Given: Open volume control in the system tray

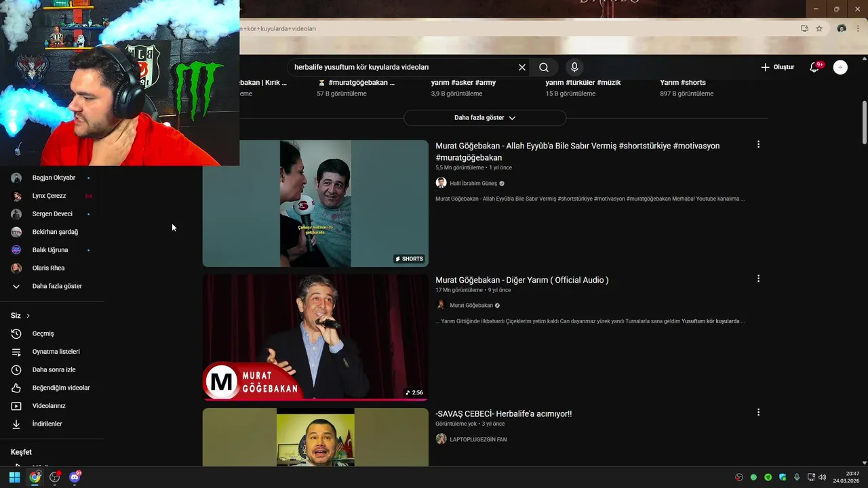Looking at the screenshot, I should pyautogui.click(x=822, y=477).
